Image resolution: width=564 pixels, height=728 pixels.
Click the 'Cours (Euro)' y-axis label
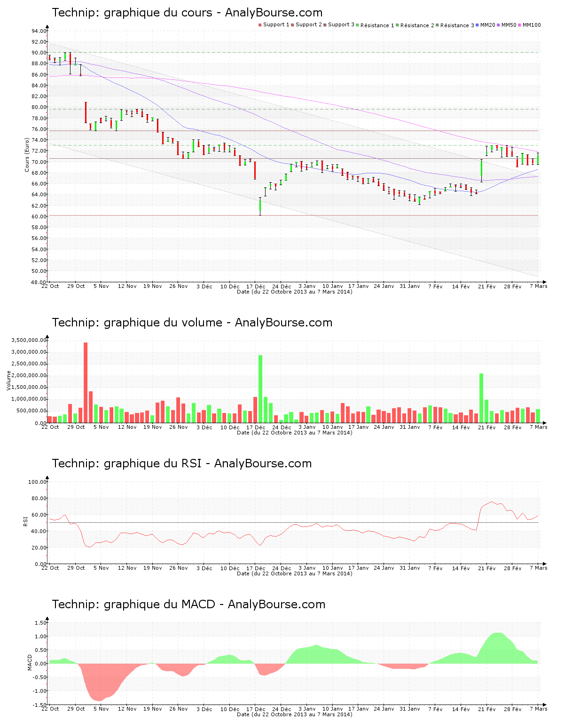point(27,155)
